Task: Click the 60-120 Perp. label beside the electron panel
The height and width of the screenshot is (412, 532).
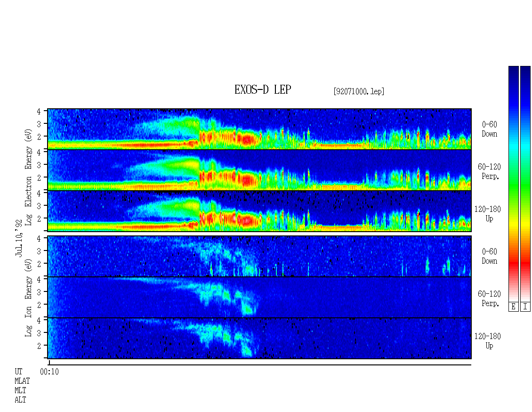Action: pos(489,172)
